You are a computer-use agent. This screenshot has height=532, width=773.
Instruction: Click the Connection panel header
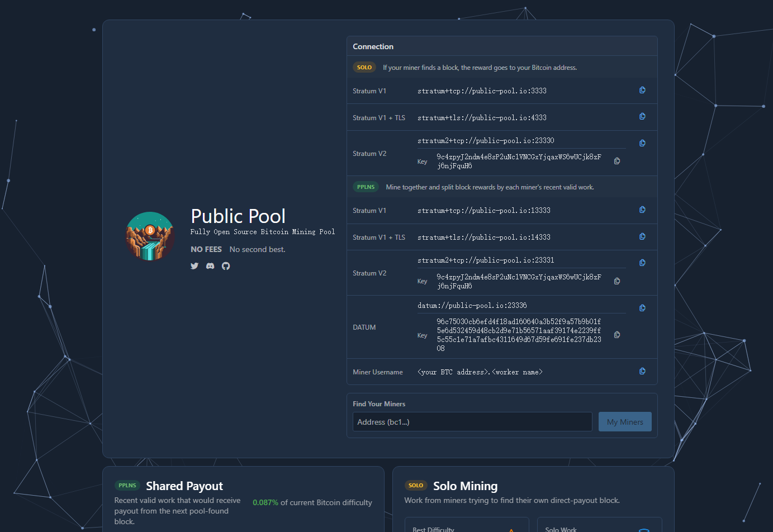(x=502, y=46)
